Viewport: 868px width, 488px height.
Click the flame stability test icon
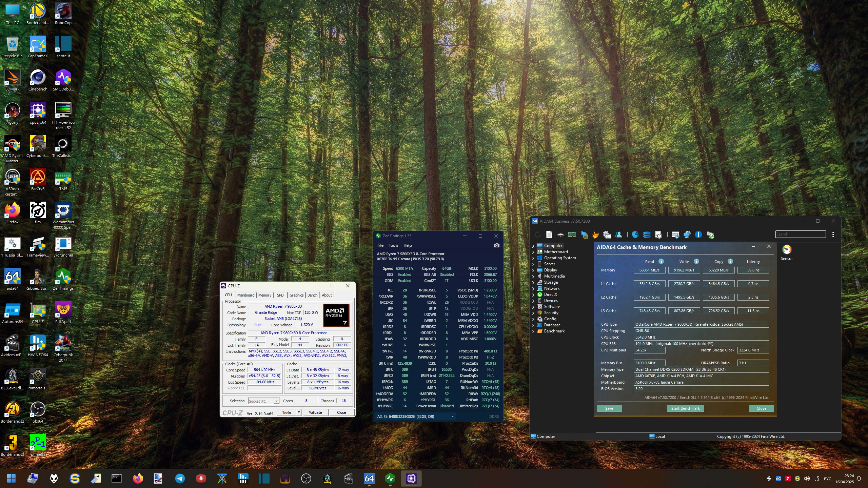click(x=595, y=235)
